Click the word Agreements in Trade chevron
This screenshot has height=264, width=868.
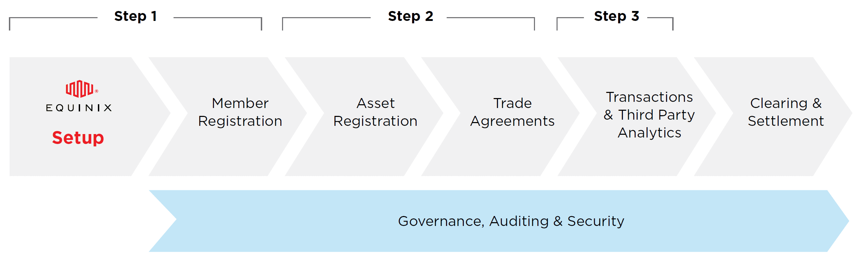[512, 122]
